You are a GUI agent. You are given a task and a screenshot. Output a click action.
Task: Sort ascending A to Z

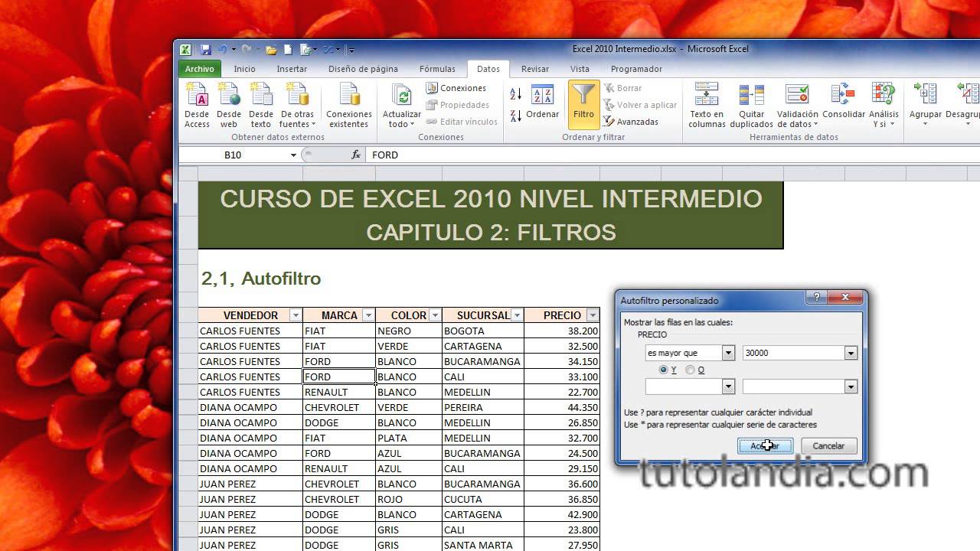pyautogui.click(x=515, y=94)
